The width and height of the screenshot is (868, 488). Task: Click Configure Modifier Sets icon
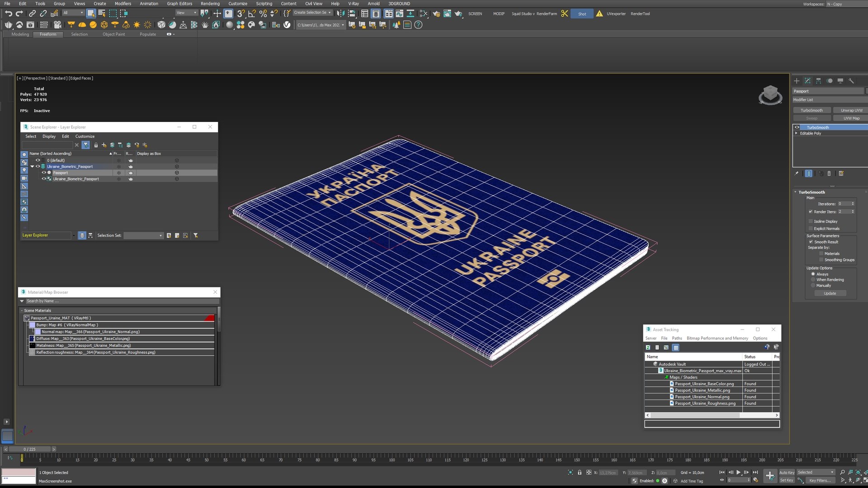pos(841,174)
